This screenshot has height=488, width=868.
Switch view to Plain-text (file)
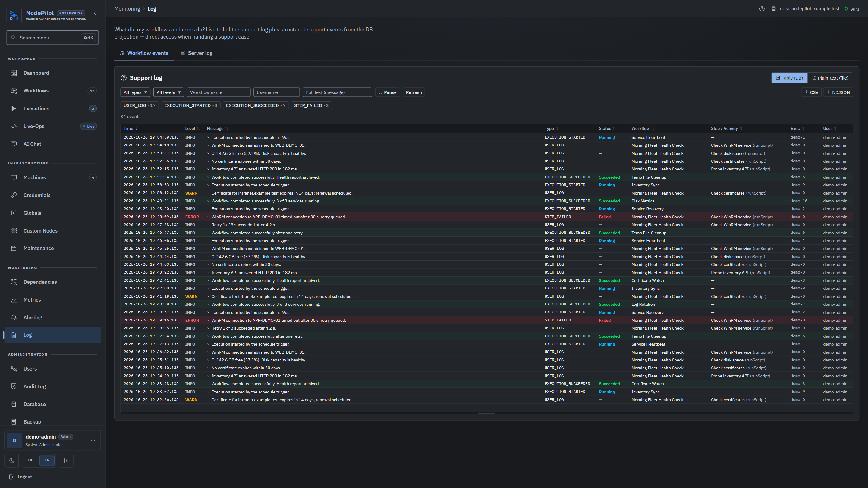point(830,78)
